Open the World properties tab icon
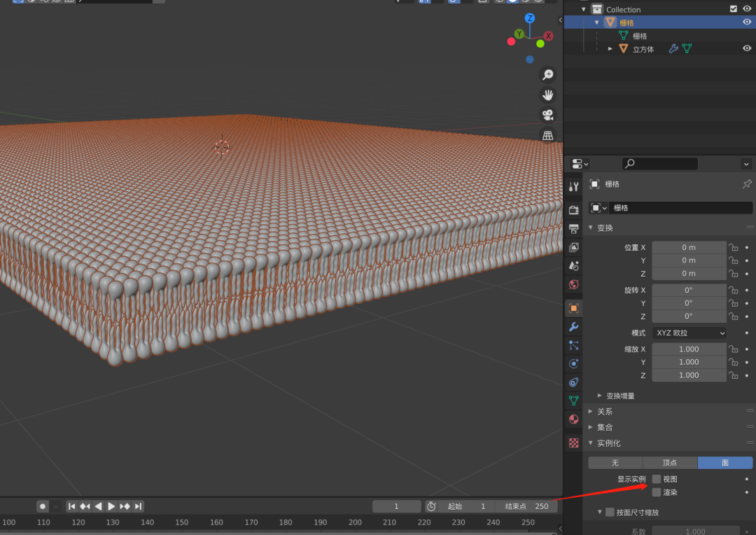This screenshot has height=535, width=756. pos(574,284)
